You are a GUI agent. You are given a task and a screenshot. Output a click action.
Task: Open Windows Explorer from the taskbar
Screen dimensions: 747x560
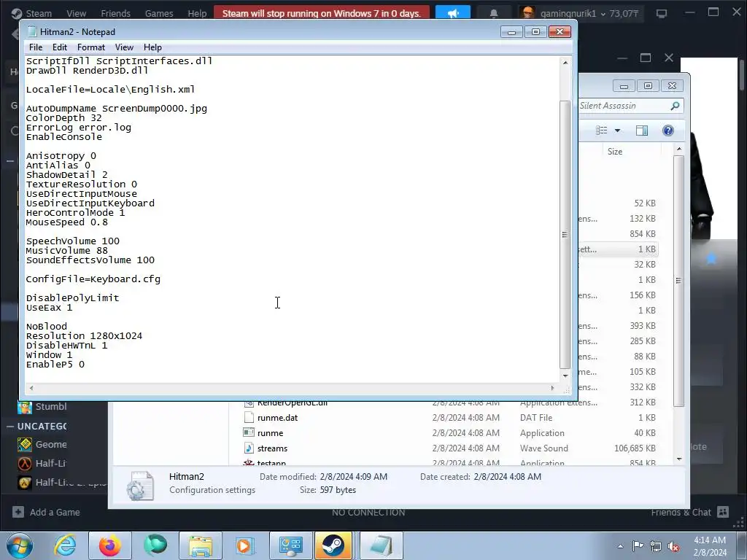pos(201,545)
